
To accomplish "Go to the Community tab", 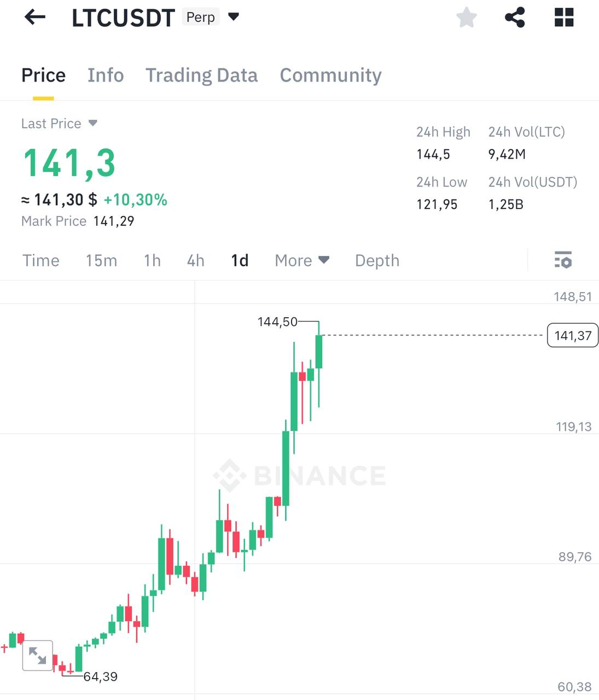I will (330, 75).
